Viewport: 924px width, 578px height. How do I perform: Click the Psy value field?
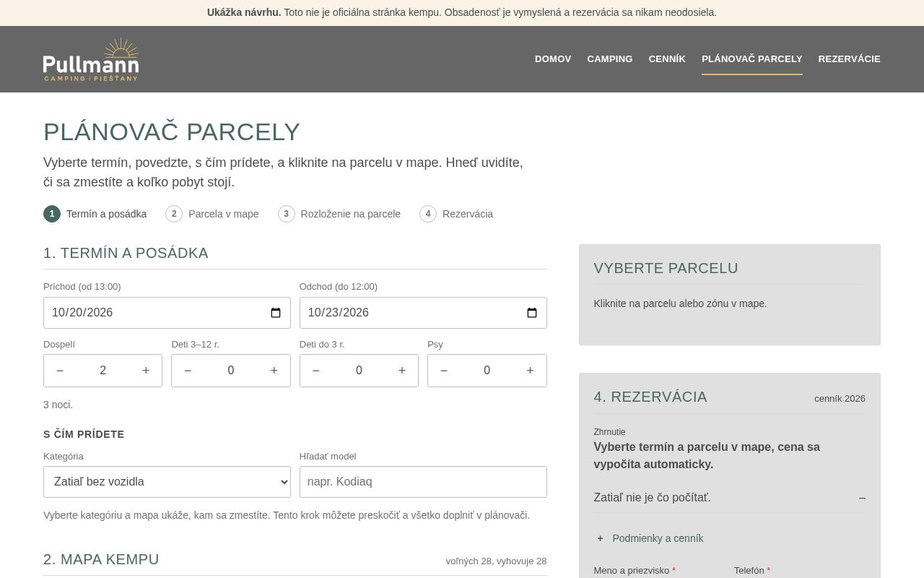click(x=487, y=371)
